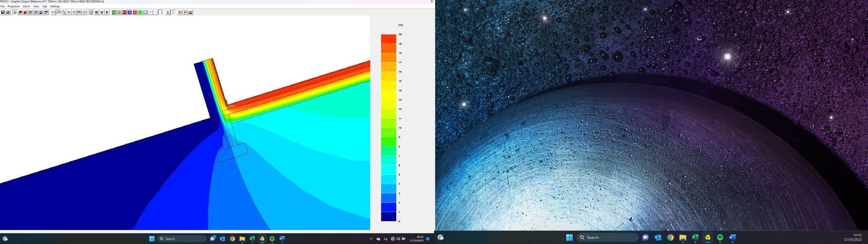Open the Settings menu
868x244 pixels.
(x=55, y=6)
